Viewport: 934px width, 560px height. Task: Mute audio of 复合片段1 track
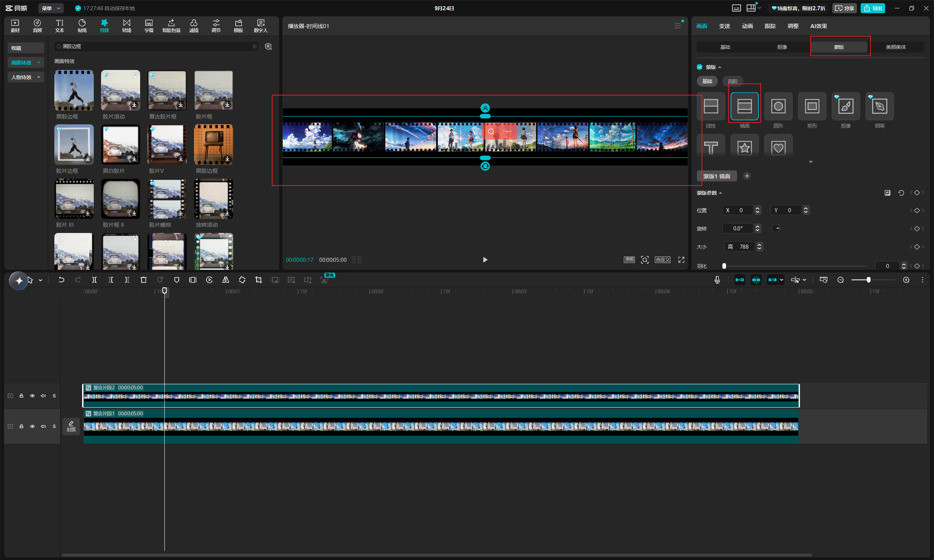point(43,427)
